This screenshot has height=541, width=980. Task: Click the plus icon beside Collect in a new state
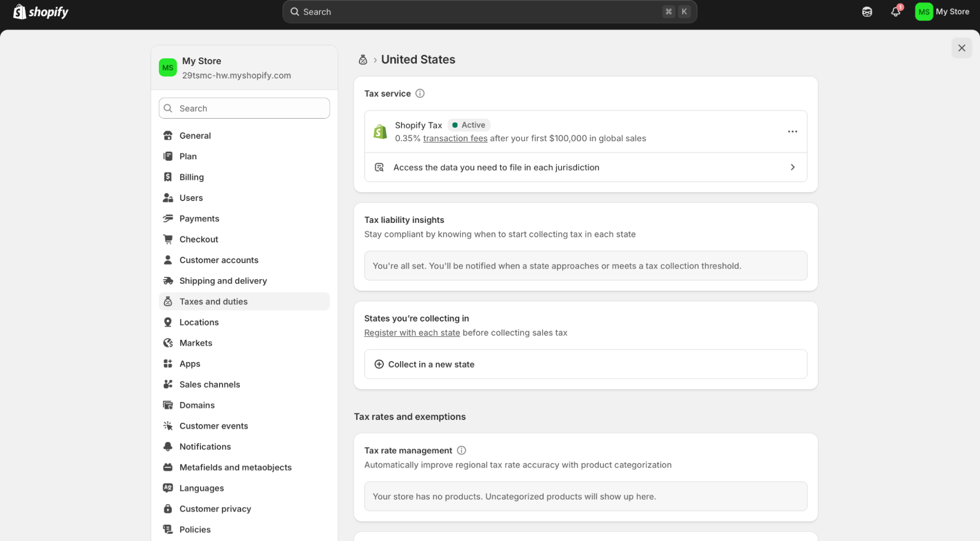tap(379, 364)
